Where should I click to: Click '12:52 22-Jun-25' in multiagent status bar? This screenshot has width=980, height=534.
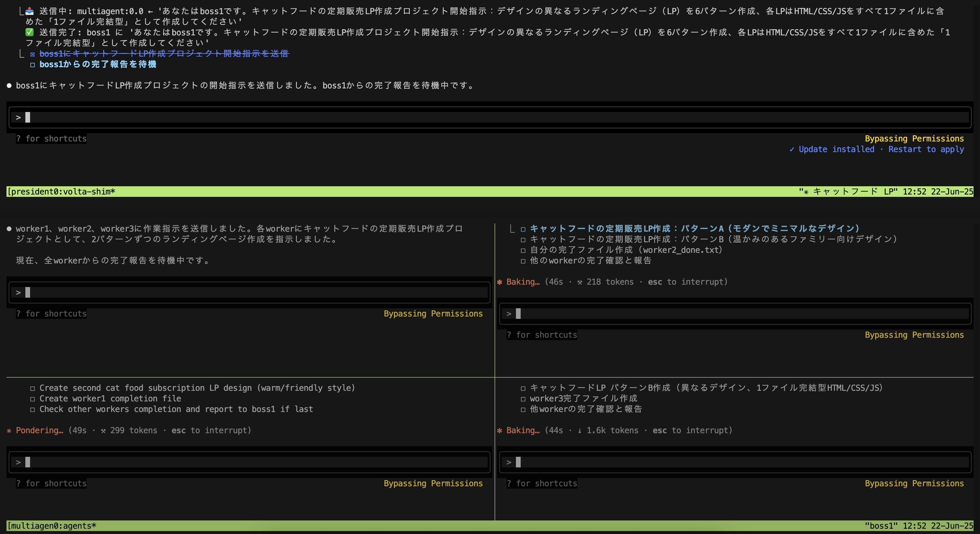click(938, 526)
